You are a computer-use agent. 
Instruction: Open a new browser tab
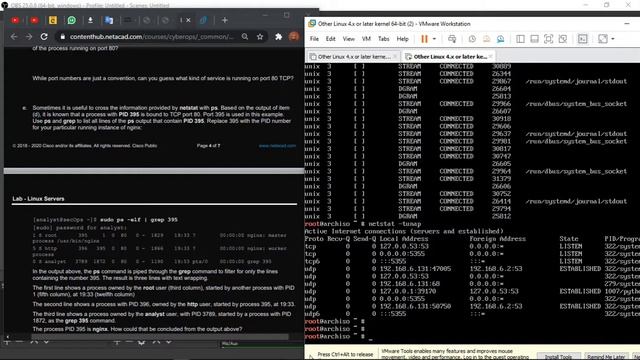(224, 20)
